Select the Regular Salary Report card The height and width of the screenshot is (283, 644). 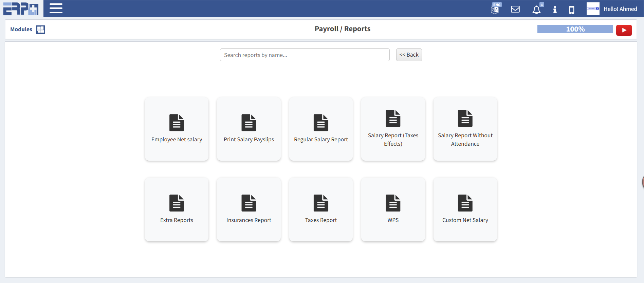click(x=321, y=129)
